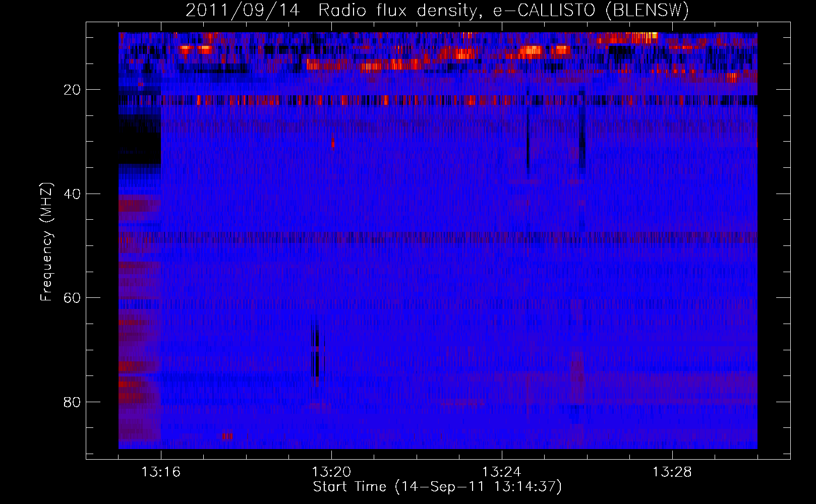Click the '13:20' time tick label
Screen dimensions: 816x504
(x=331, y=472)
